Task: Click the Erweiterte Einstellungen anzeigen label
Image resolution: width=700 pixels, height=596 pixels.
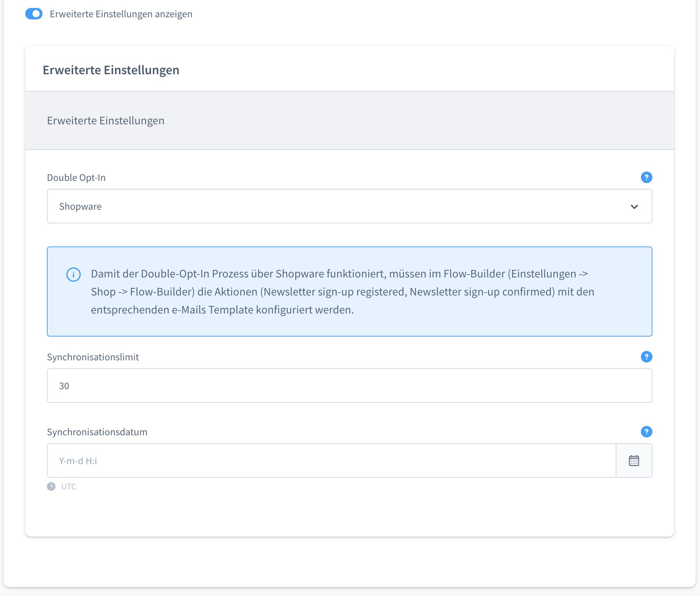Action: [121, 14]
